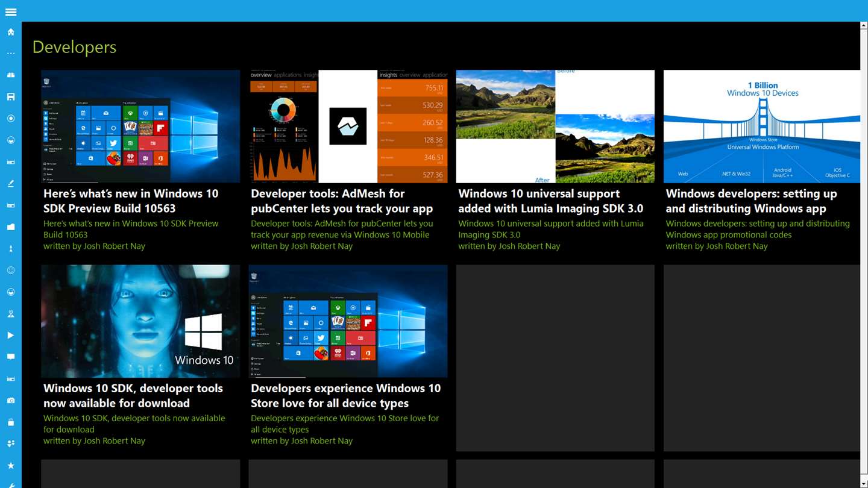Click the play triangle icon in sidebar

(x=11, y=336)
